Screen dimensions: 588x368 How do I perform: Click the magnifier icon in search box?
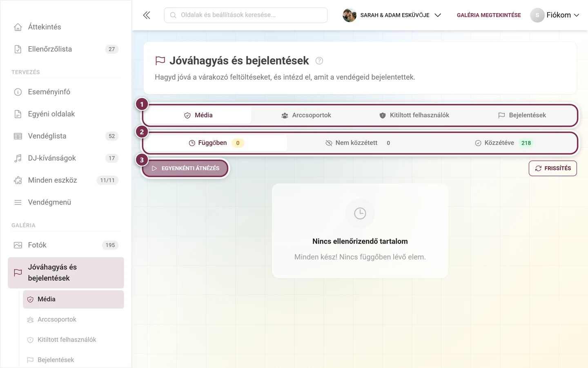[x=173, y=15]
